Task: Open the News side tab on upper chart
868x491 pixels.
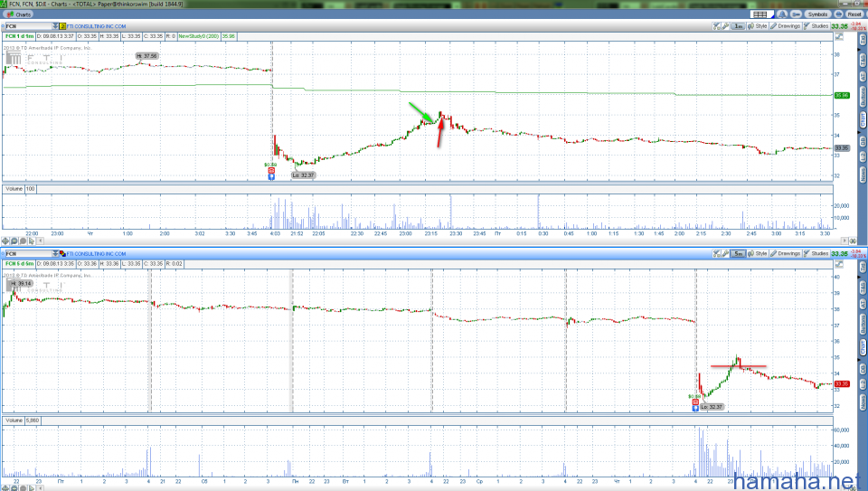Action: (863, 175)
